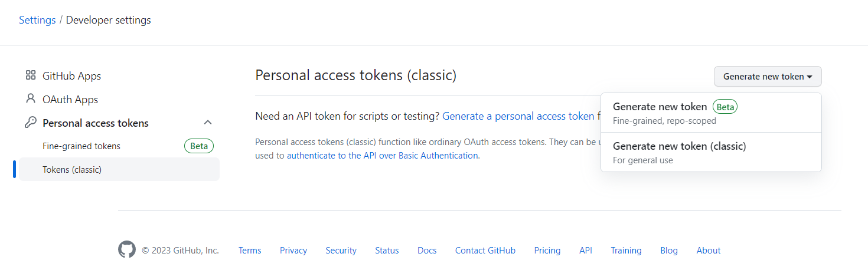
Task: Open the API footer link
Action: point(585,251)
